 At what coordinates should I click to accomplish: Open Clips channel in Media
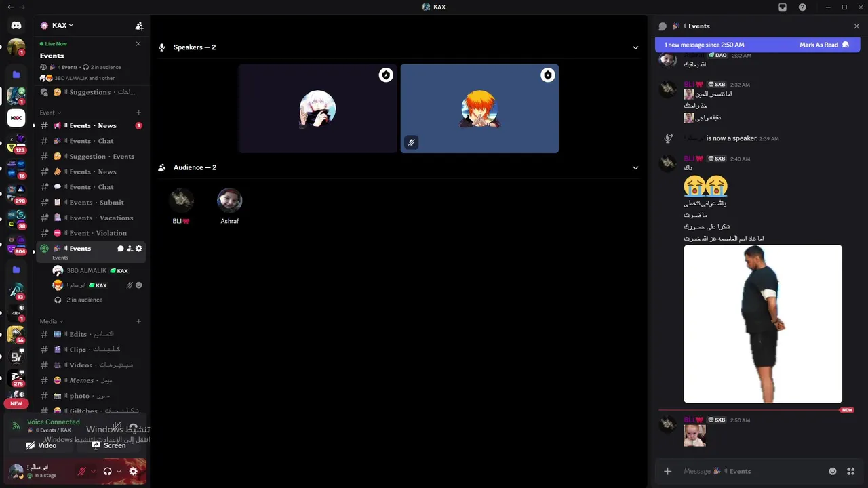[x=91, y=350]
